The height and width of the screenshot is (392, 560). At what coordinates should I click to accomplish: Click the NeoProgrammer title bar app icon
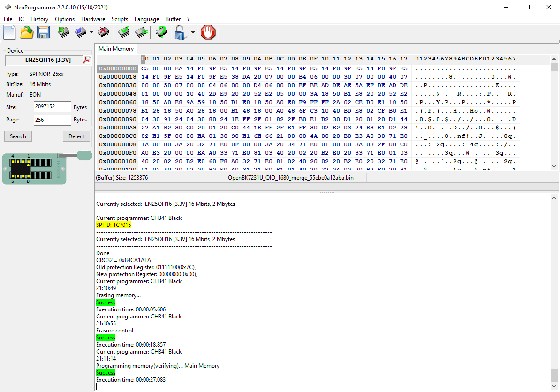pyautogui.click(x=8, y=7)
